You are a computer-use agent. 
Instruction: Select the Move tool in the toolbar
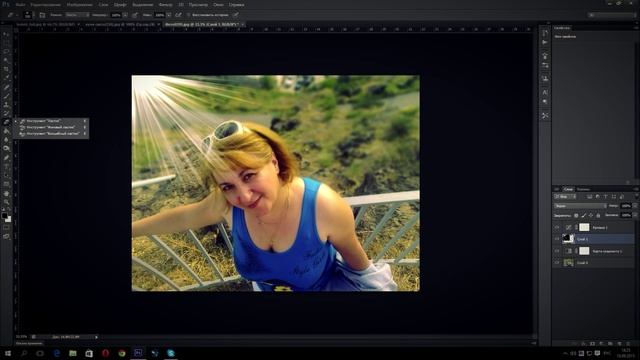(x=6, y=34)
